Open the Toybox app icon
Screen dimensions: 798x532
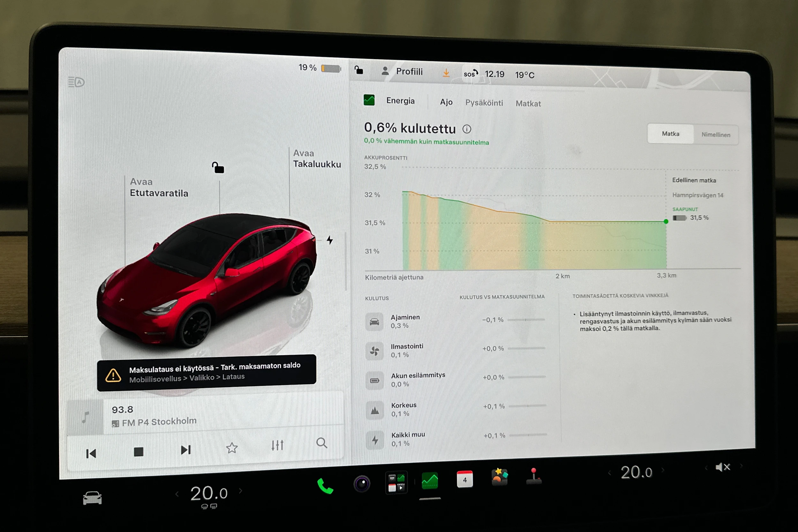500,477
